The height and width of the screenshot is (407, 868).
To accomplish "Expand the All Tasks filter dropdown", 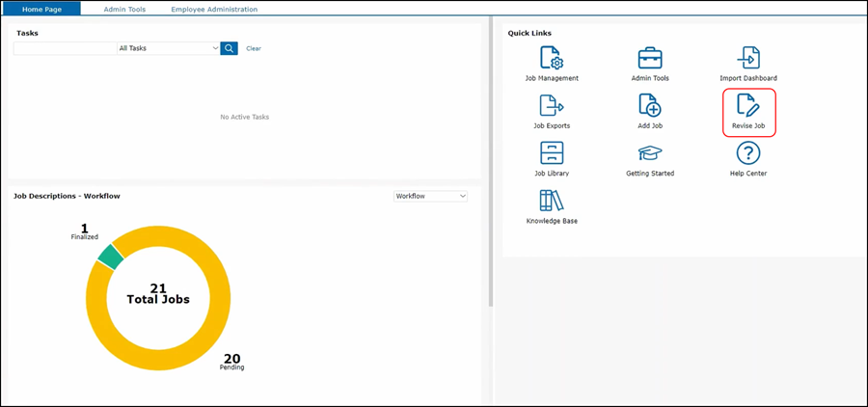I will point(168,48).
